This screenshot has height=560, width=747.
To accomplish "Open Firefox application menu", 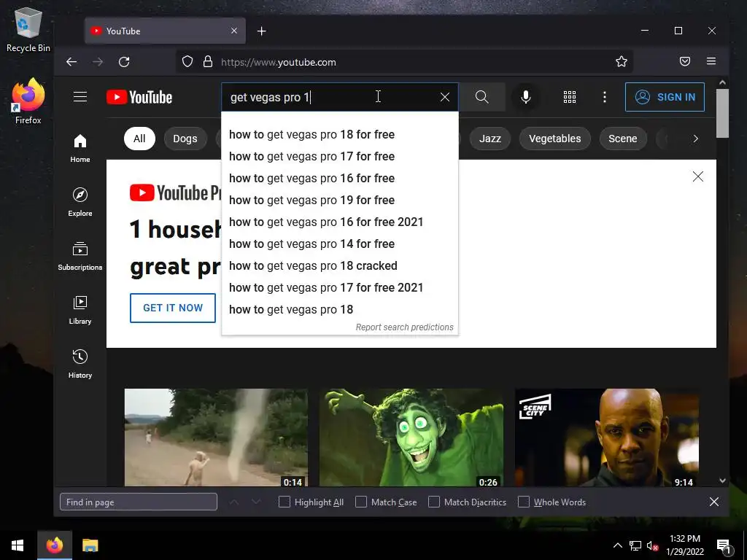I will [x=711, y=61].
